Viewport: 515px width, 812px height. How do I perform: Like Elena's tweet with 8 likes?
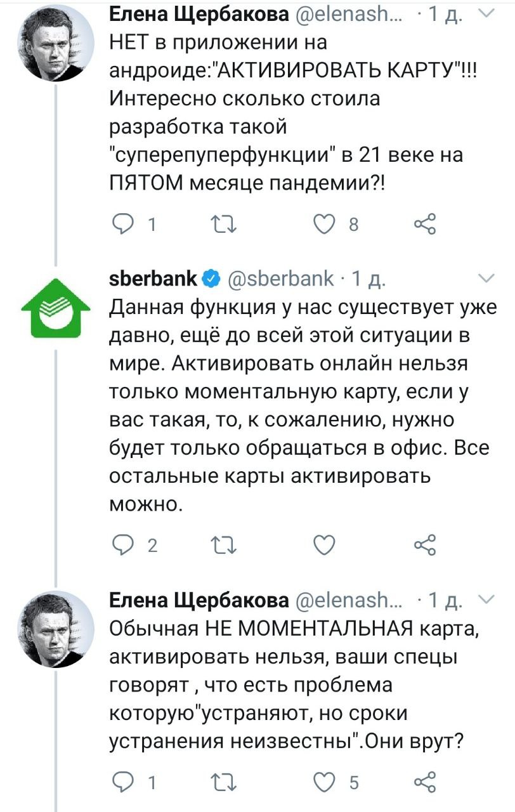pos(323,224)
